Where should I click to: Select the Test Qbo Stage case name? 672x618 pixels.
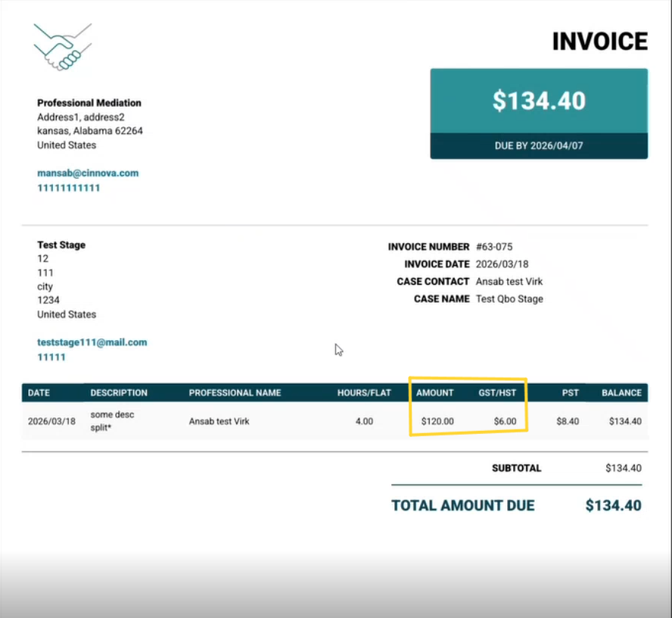(x=509, y=299)
